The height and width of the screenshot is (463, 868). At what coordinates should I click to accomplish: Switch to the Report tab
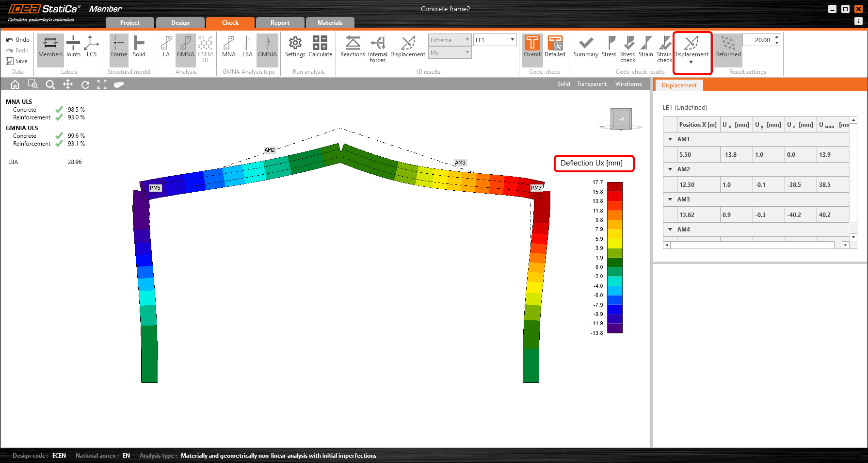click(x=280, y=23)
